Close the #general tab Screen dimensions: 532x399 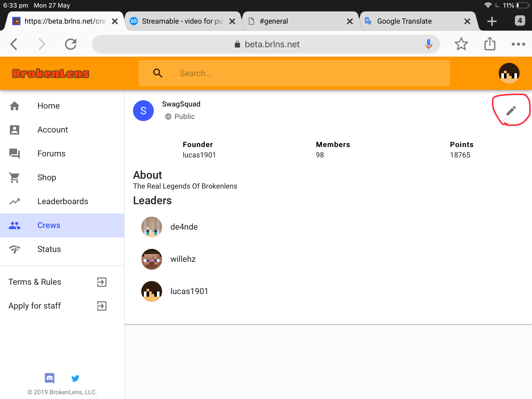[x=350, y=21]
